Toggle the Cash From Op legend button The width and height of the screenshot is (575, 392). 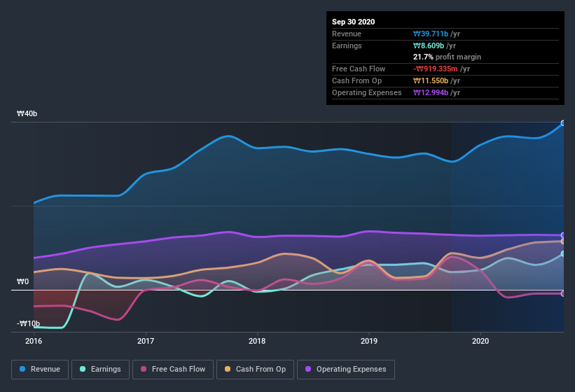point(255,370)
